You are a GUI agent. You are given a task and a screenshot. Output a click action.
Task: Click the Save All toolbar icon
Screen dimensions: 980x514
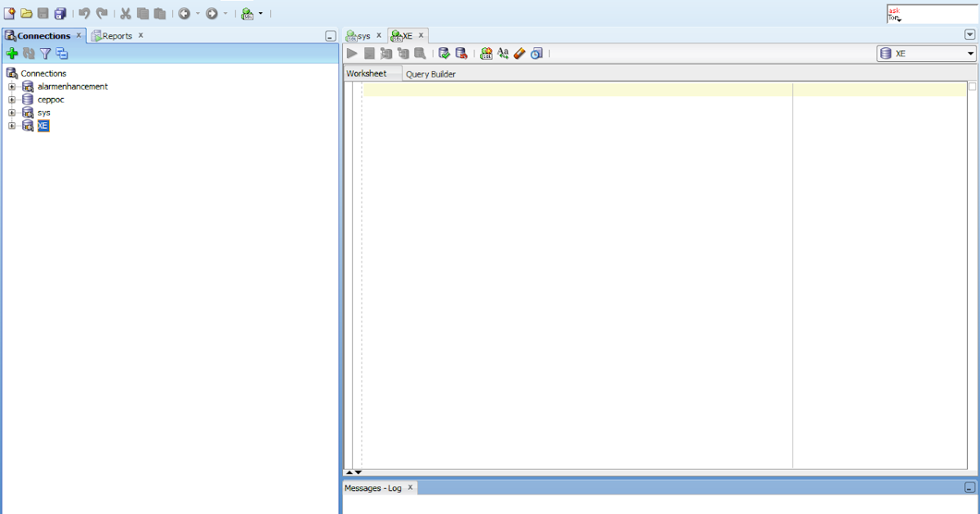(60, 13)
